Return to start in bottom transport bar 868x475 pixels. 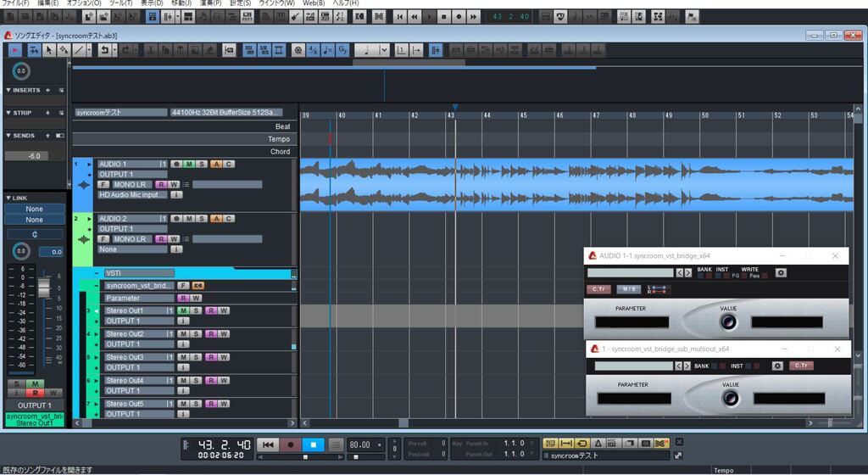click(x=268, y=444)
